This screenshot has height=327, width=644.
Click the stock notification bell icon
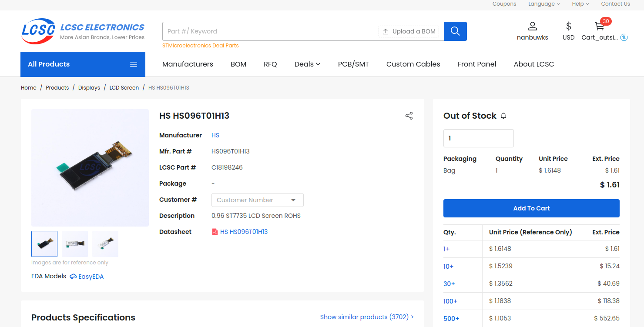[x=503, y=116]
